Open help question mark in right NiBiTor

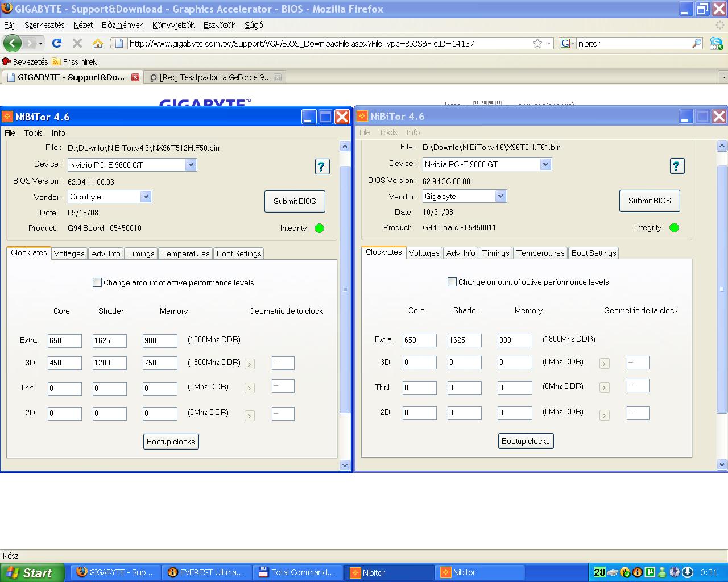(x=676, y=165)
